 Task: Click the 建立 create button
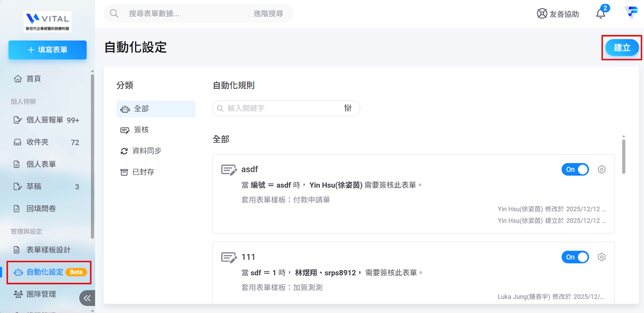tap(621, 47)
